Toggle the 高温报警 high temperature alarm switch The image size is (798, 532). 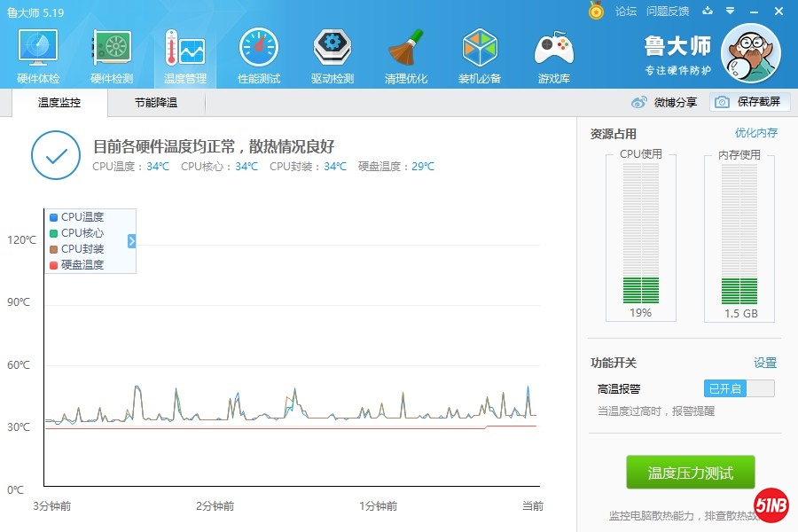pyautogui.click(x=739, y=388)
